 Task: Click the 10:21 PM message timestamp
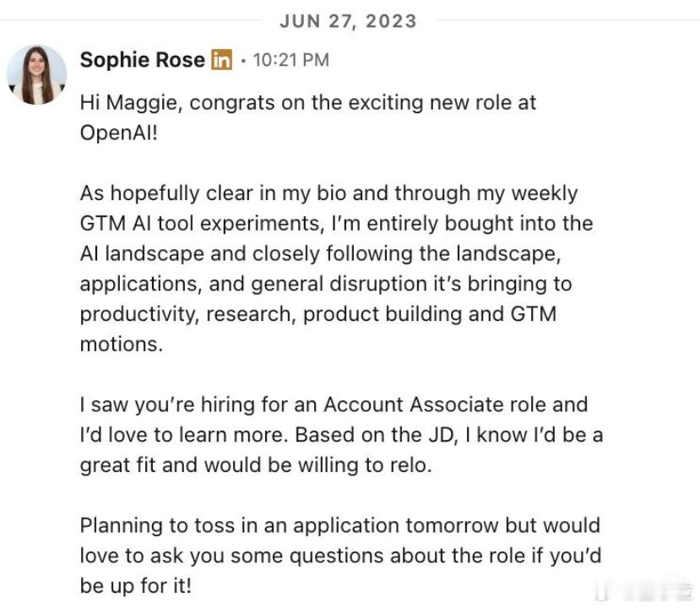point(291,60)
